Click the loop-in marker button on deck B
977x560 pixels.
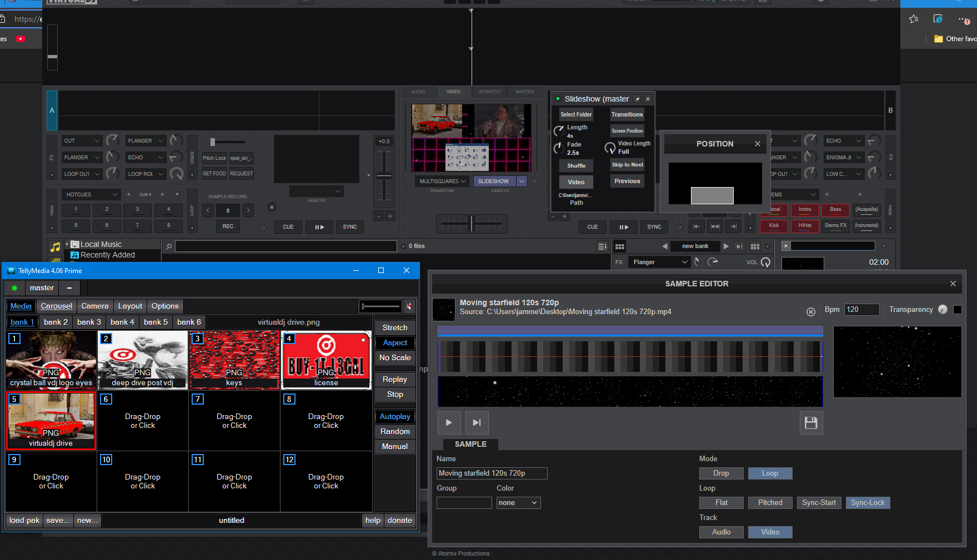(x=697, y=226)
